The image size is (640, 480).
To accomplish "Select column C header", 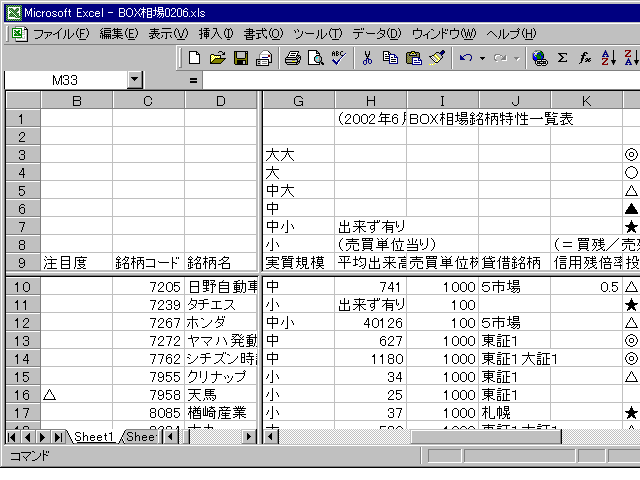I will [x=148, y=101].
